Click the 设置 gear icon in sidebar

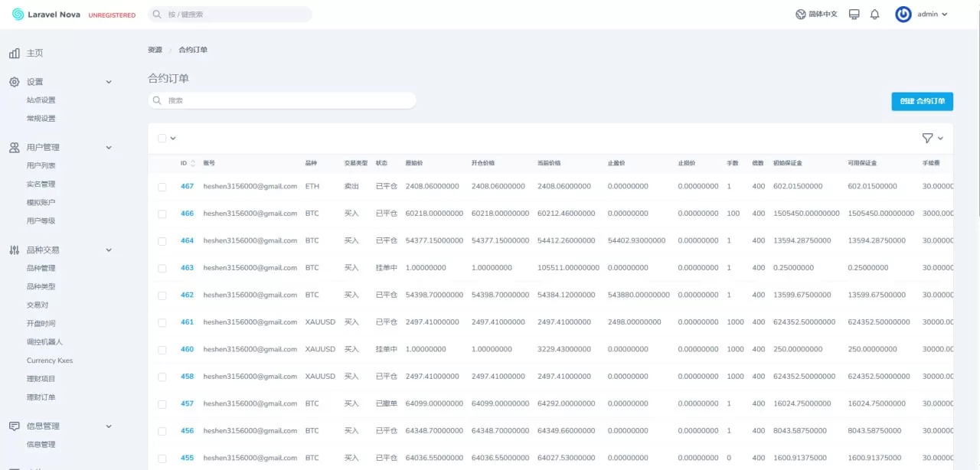[15, 82]
